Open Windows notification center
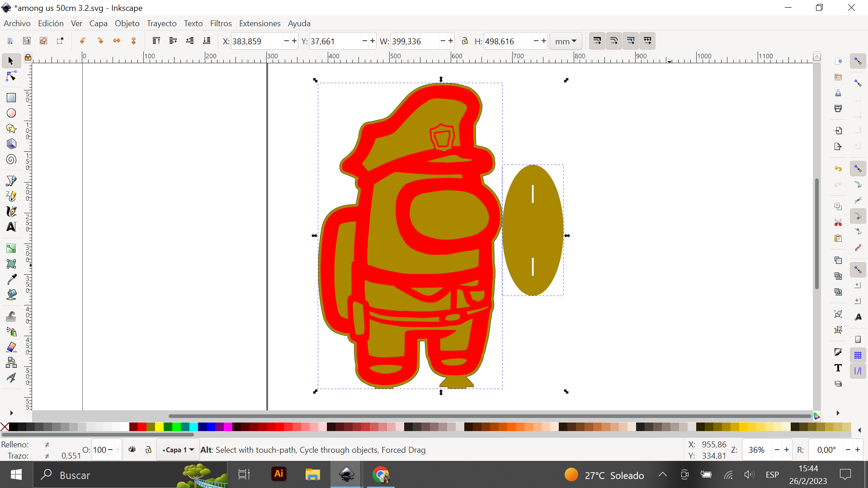The width and height of the screenshot is (868, 488). pyautogui.click(x=845, y=474)
